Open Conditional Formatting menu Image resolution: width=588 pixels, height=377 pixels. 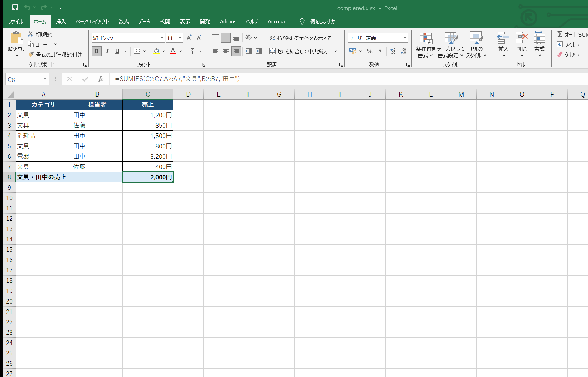pos(426,45)
